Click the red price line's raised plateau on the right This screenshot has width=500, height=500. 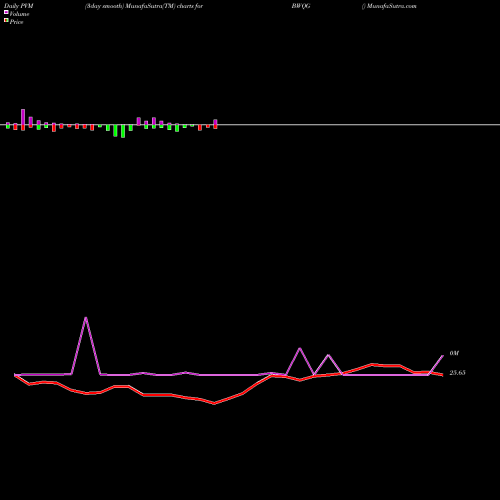tap(386, 365)
